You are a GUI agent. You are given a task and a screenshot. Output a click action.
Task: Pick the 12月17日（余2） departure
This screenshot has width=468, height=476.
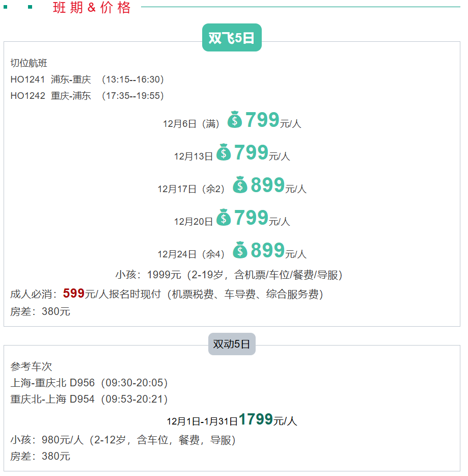pyautogui.click(x=191, y=189)
